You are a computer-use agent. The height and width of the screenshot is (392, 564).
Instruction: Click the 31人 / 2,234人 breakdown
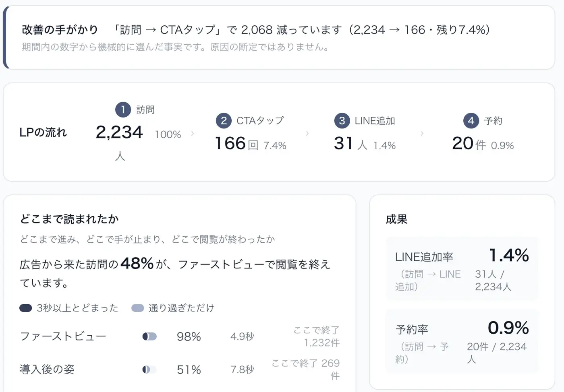coord(493,280)
